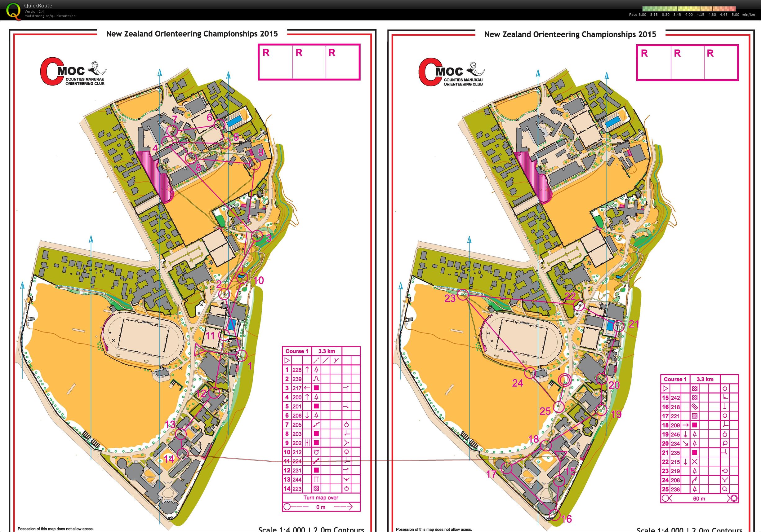Click the double-circle finish on right map
761x532 pixels.
[564, 380]
